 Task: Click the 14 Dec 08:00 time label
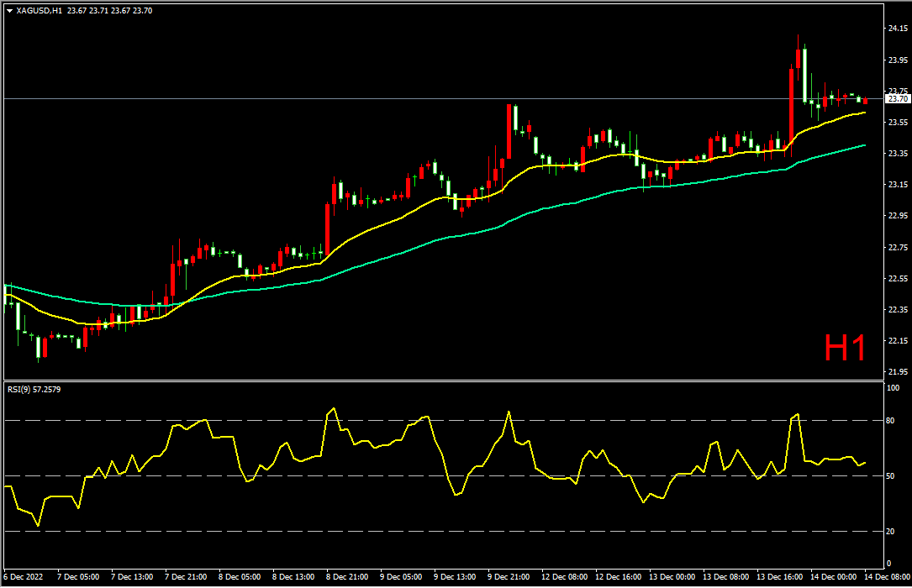tap(887, 577)
